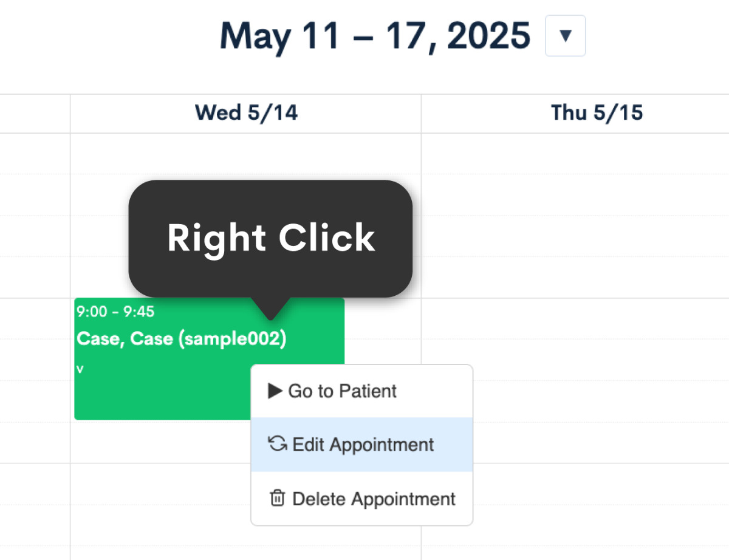Select the Wed 5/14 column header
The width and height of the screenshot is (729, 560).
point(246,113)
